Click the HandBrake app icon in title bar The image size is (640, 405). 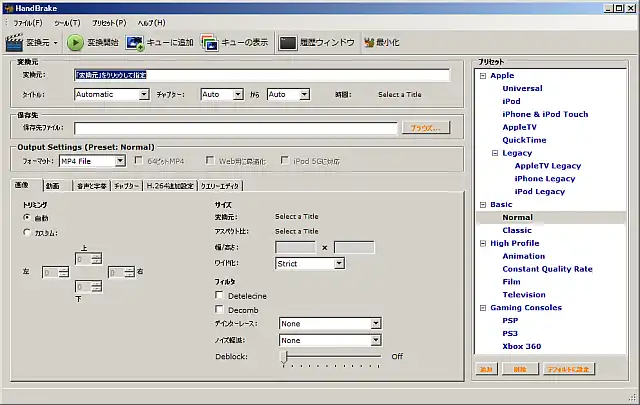tap(9, 8)
